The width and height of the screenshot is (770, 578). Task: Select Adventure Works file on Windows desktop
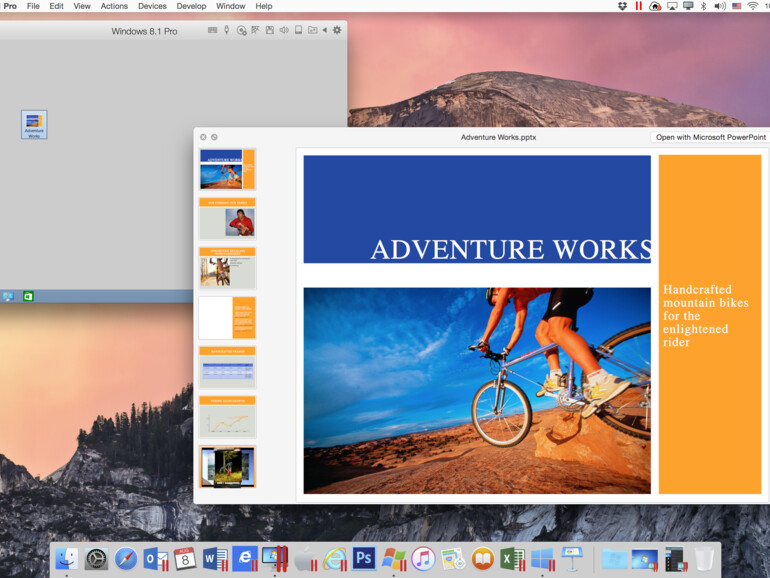(34, 124)
